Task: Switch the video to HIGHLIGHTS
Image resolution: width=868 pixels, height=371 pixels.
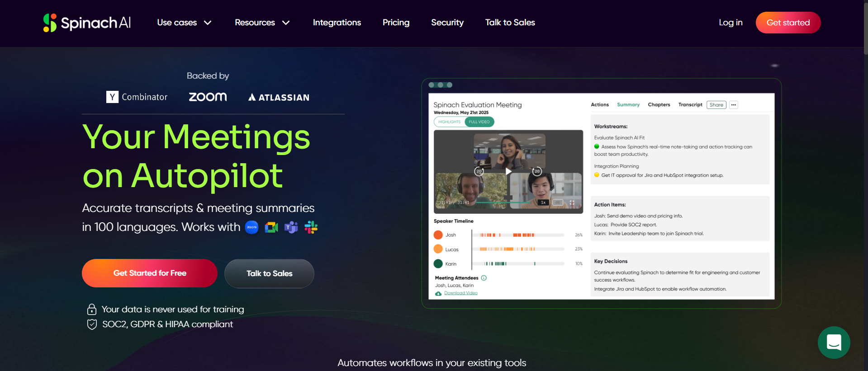Action: coord(449,122)
